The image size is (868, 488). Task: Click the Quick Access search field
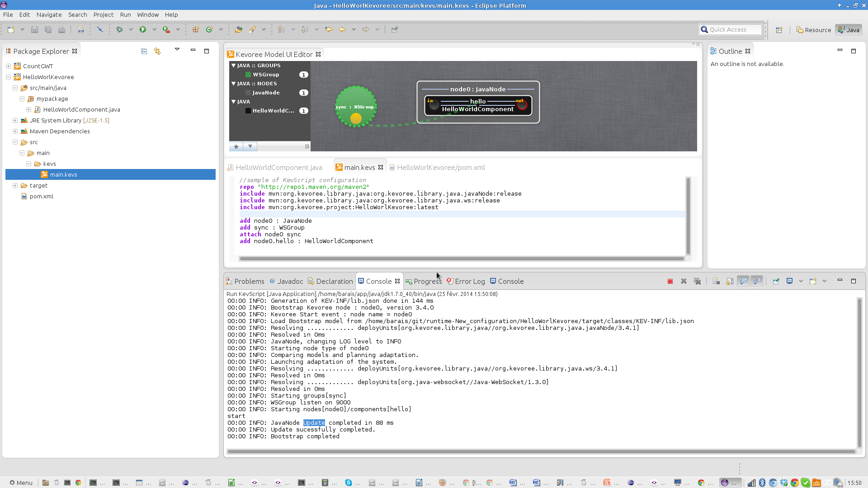click(x=730, y=29)
